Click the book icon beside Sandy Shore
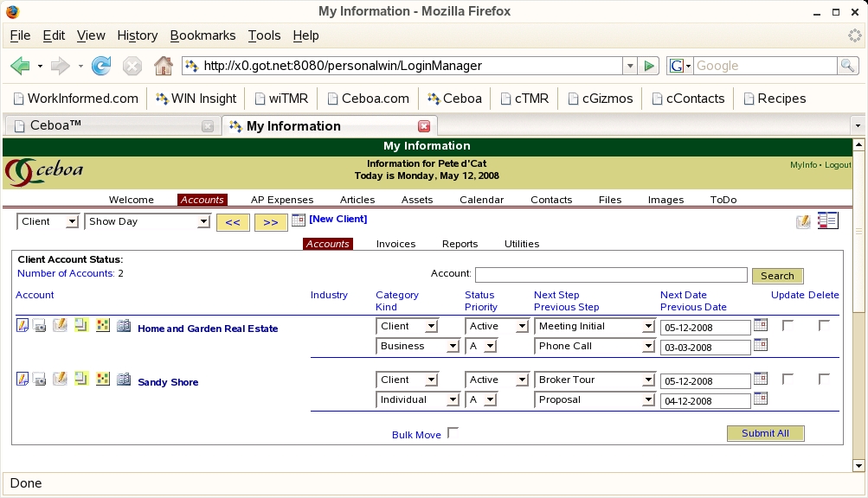The width and height of the screenshot is (868, 498). [x=123, y=380]
